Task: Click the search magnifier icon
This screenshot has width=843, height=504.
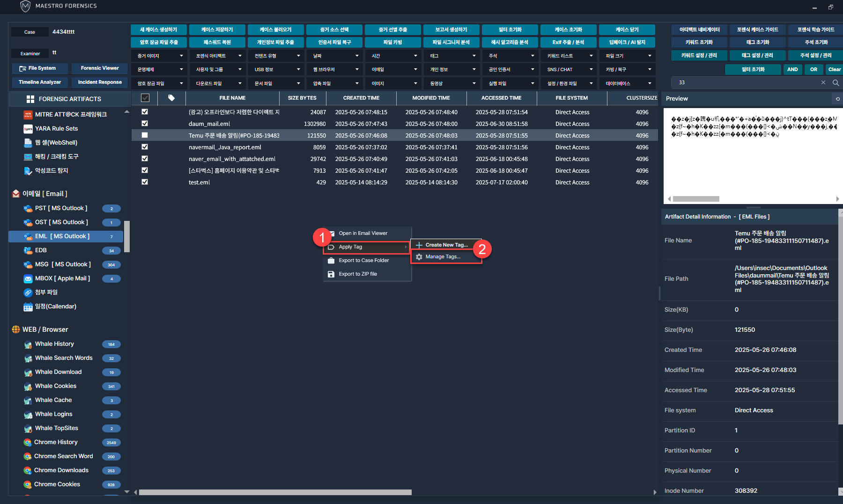Action: coord(836,83)
